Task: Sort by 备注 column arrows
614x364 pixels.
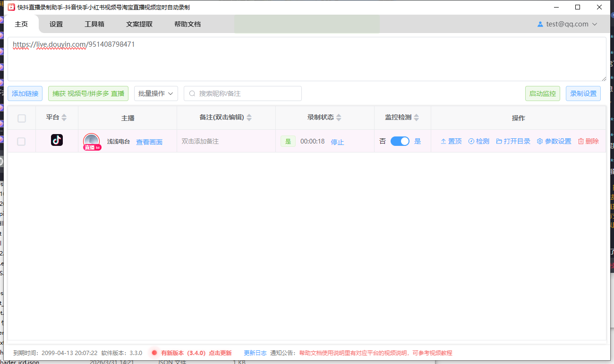Action: pos(249,118)
